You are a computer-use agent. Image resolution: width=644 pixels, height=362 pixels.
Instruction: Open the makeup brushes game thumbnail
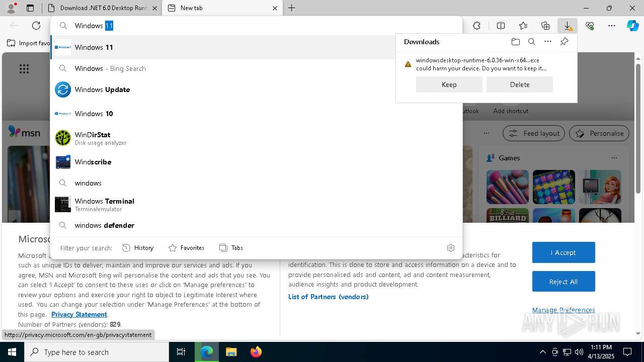[x=508, y=187]
